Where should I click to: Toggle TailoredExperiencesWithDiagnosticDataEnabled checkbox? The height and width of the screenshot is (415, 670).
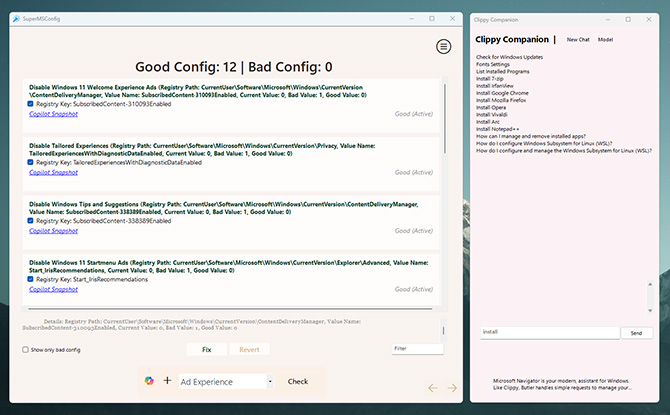pos(30,162)
